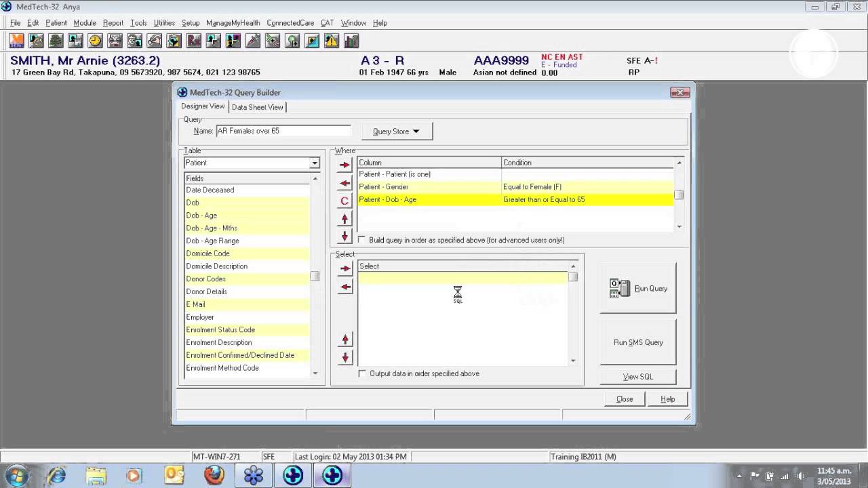Open the tree-shaped toolbar icon

coord(56,41)
